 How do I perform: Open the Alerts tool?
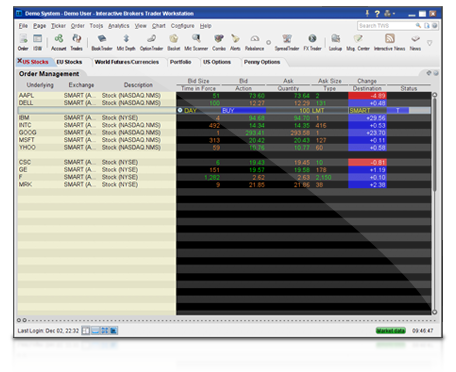click(x=235, y=42)
